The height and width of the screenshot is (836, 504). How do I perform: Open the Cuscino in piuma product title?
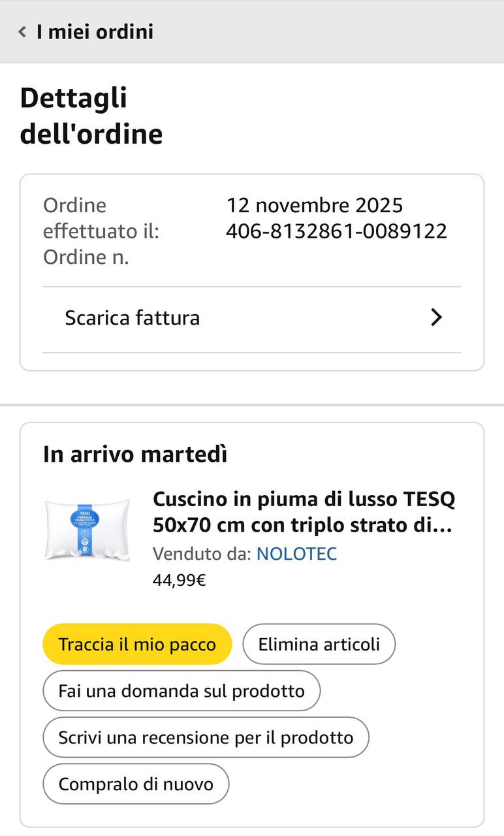click(x=304, y=512)
